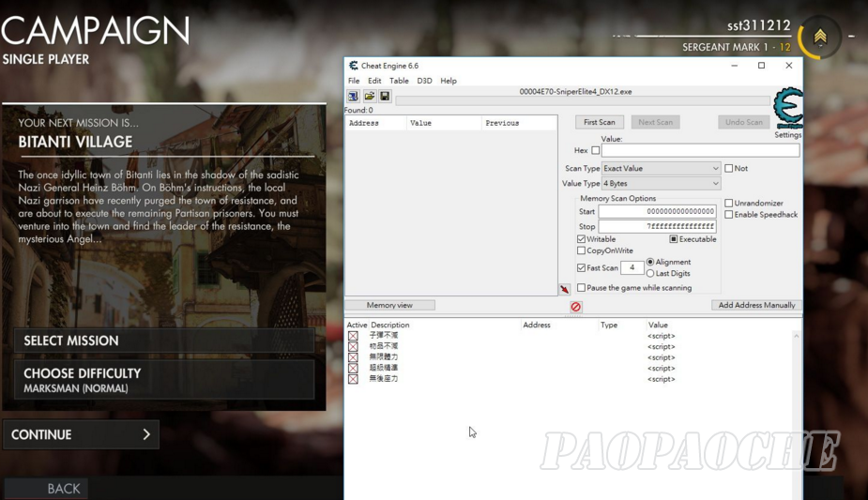Viewport: 868px width, 500px height.
Task: Enable the Not checkbox
Action: (x=729, y=168)
